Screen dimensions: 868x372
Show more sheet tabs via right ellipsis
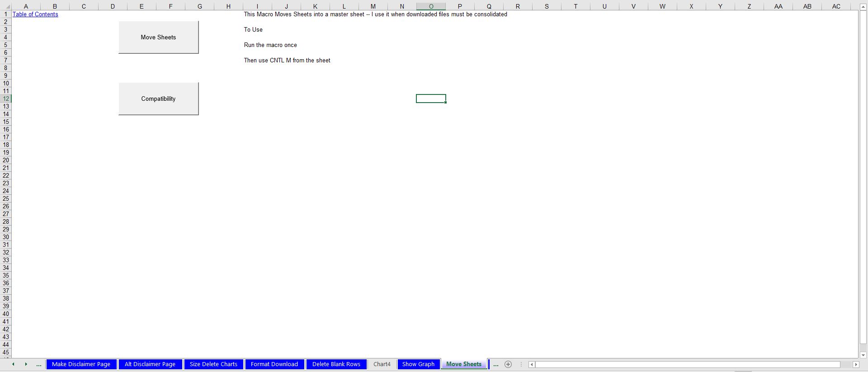tap(496, 364)
